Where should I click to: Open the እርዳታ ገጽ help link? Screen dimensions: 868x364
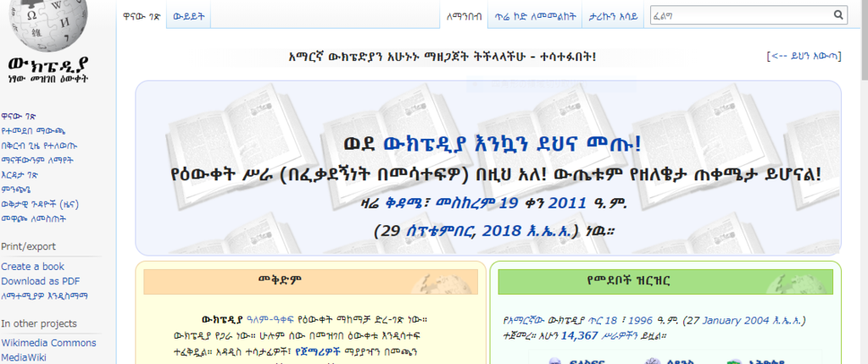[x=19, y=175]
